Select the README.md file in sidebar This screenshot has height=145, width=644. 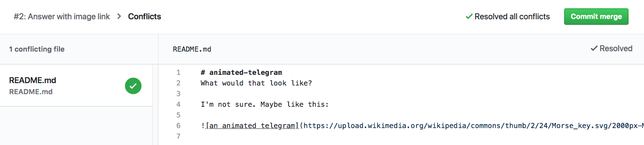[x=76, y=86]
